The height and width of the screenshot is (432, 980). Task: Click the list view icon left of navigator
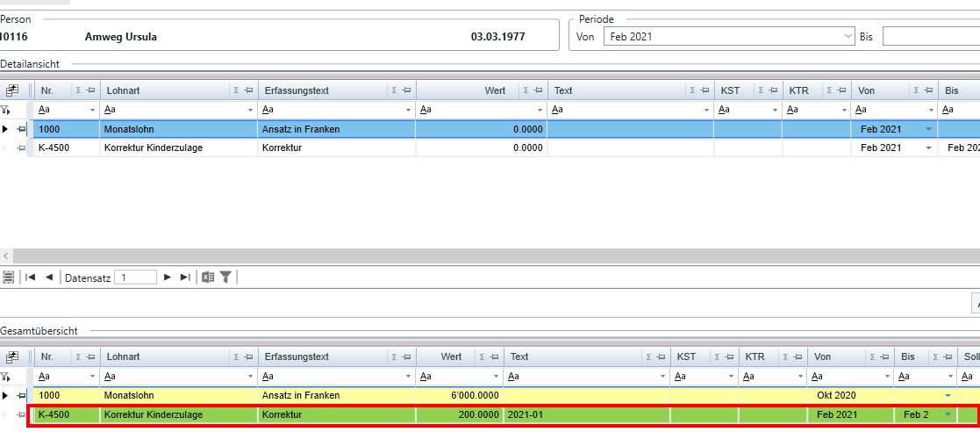(8, 277)
